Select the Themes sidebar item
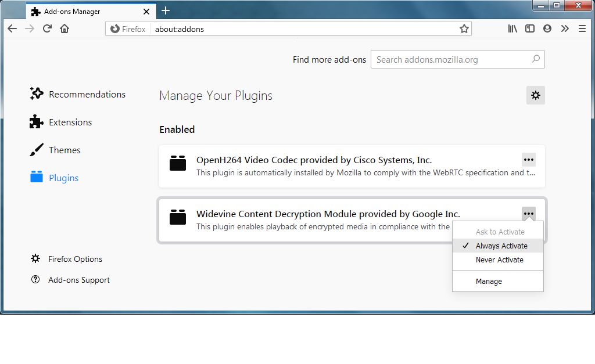 [x=64, y=150]
